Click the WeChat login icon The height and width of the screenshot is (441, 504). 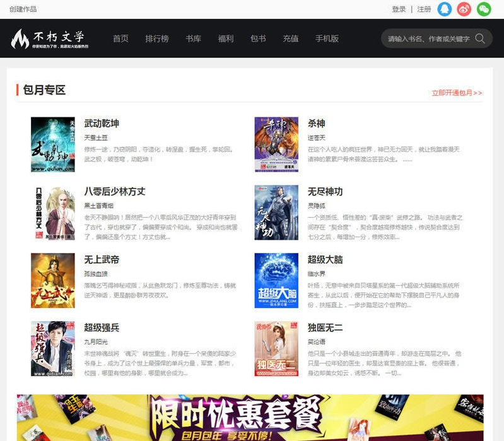(484, 9)
